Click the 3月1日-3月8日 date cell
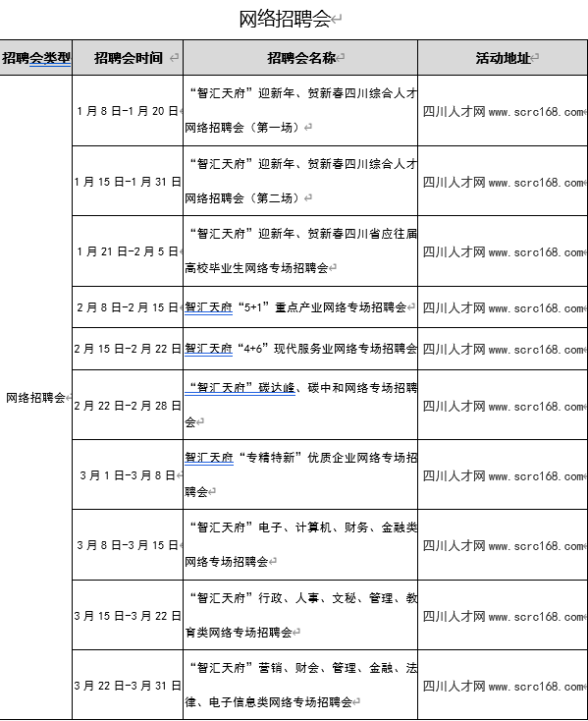Image resolution: width=588 pixels, height=721 pixels. pyautogui.click(x=128, y=475)
